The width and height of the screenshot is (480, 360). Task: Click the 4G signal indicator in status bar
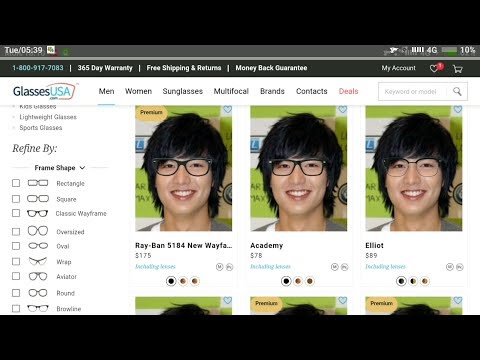click(x=432, y=50)
